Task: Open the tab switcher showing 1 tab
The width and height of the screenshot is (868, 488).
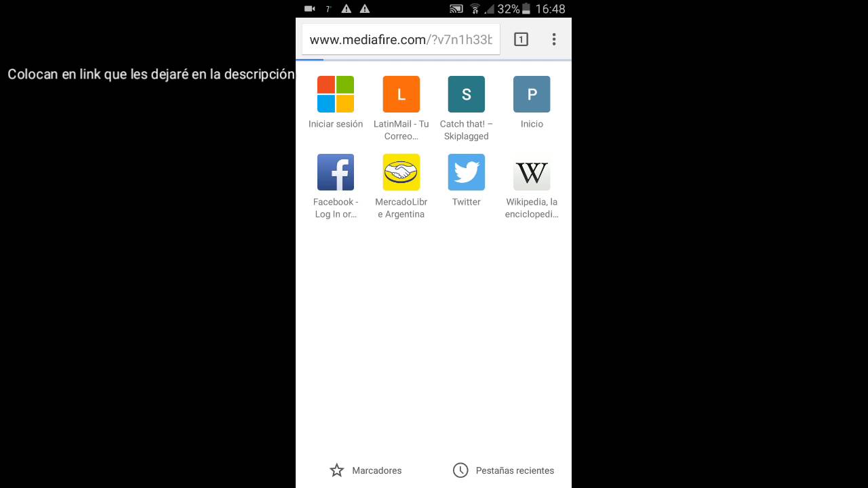Action: point(521,39)
